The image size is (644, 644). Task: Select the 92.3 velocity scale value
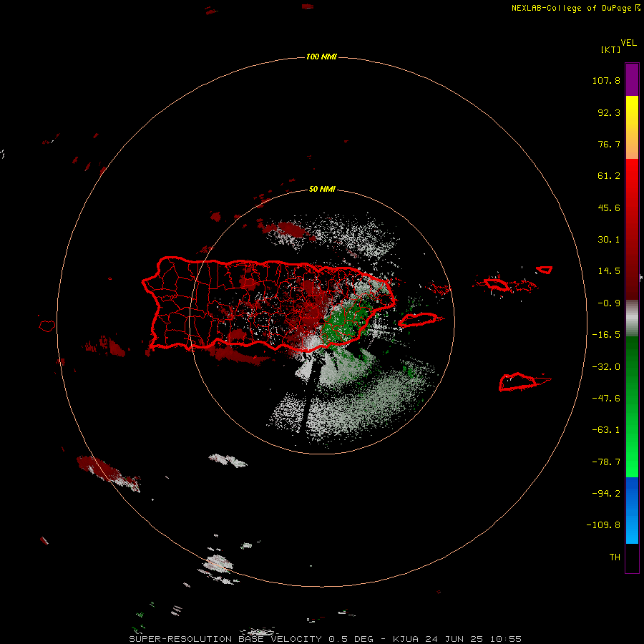609,112
